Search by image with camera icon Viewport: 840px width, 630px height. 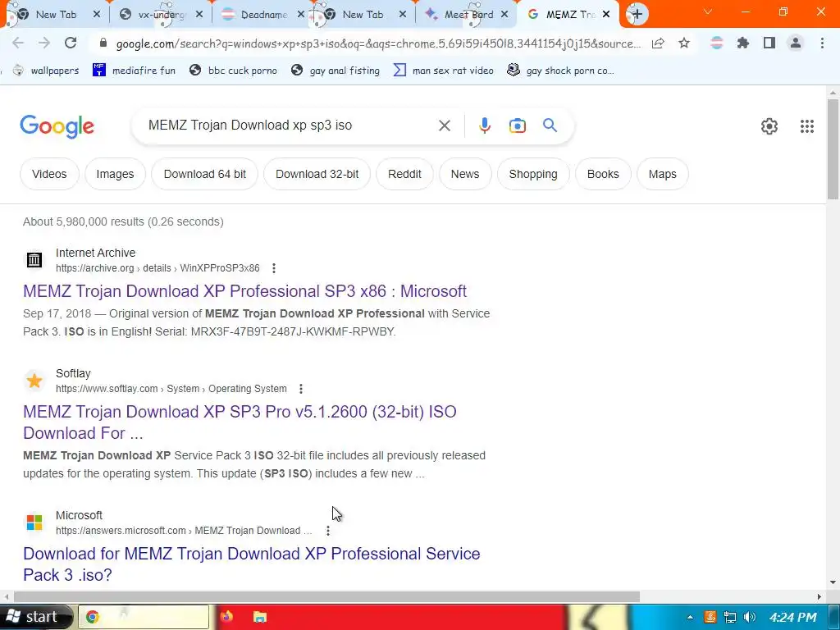(517, 126)
